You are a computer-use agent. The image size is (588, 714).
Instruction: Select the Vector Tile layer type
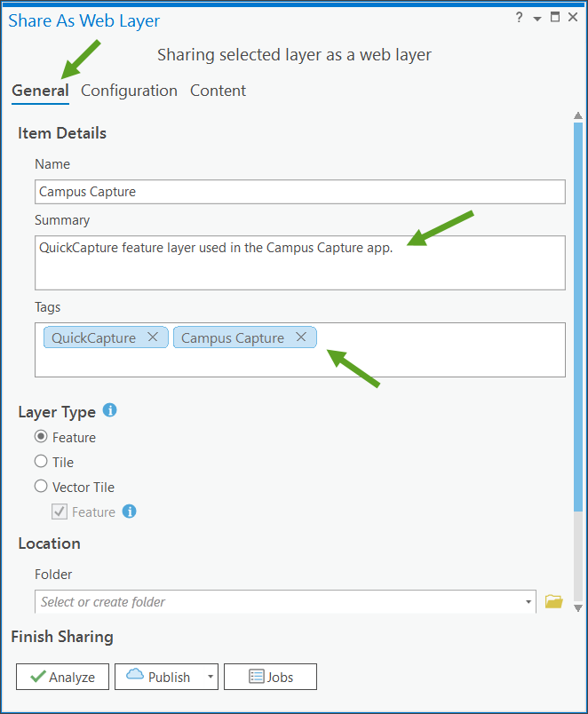click(40, 487)
